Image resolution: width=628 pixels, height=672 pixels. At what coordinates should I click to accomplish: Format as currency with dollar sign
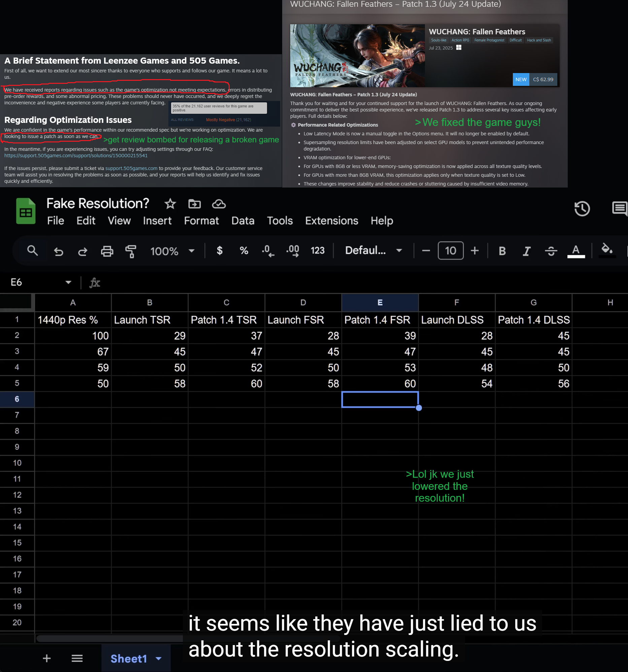pyautogui.click(x=219, y=250)
